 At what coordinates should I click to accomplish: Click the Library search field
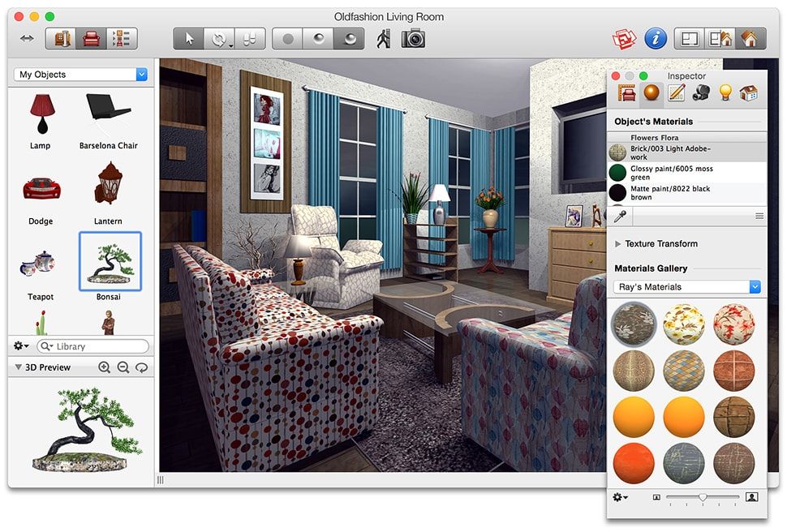tap(99, 346)
